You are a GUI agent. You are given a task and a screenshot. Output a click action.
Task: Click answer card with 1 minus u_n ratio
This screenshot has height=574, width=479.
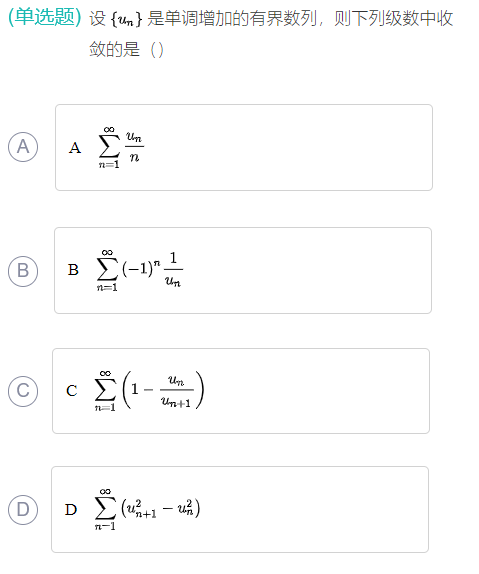point(241,391)
